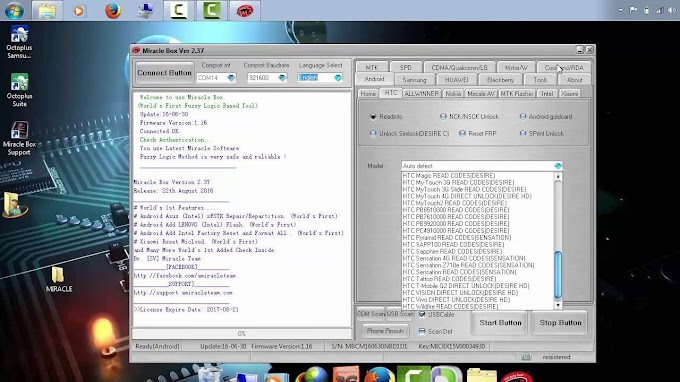
Task: Open the HUAWEI tab
Action: pyautogui.click(x=456, y=80)
